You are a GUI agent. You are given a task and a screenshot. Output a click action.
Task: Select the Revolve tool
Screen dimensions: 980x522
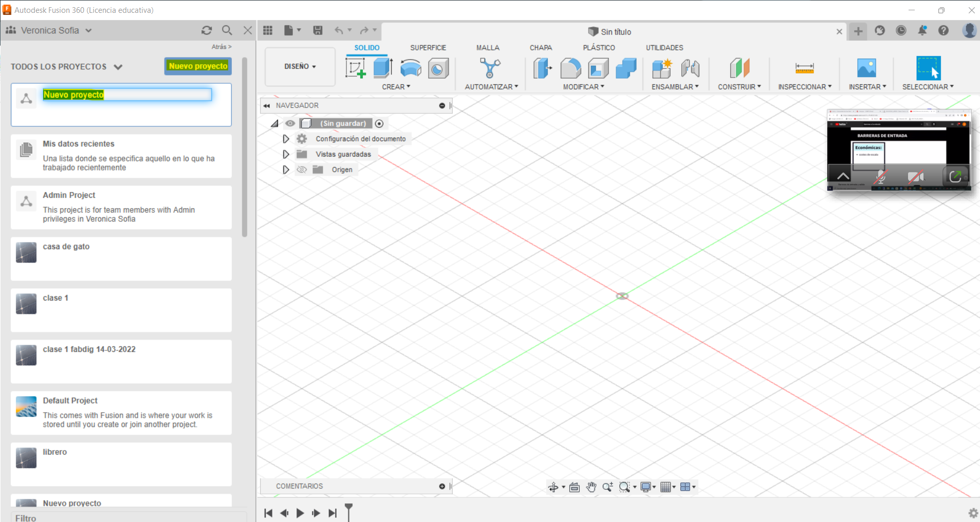411,68
